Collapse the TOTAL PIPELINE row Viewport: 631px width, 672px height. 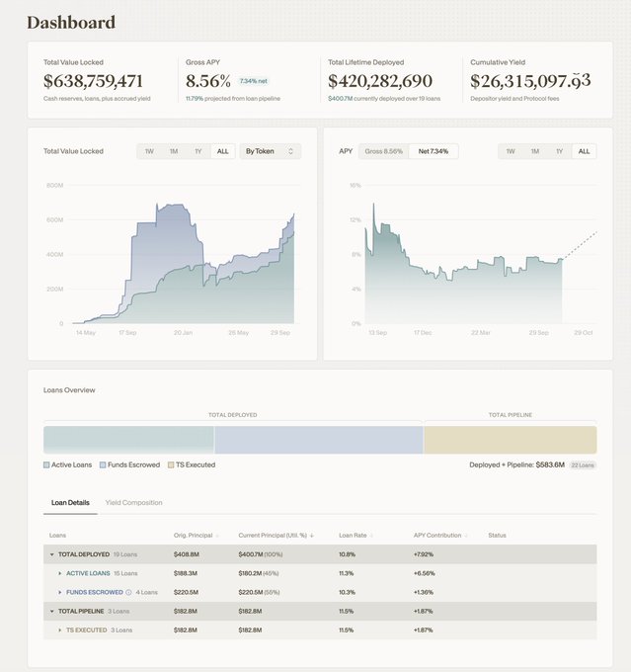(x=51, y=611)
